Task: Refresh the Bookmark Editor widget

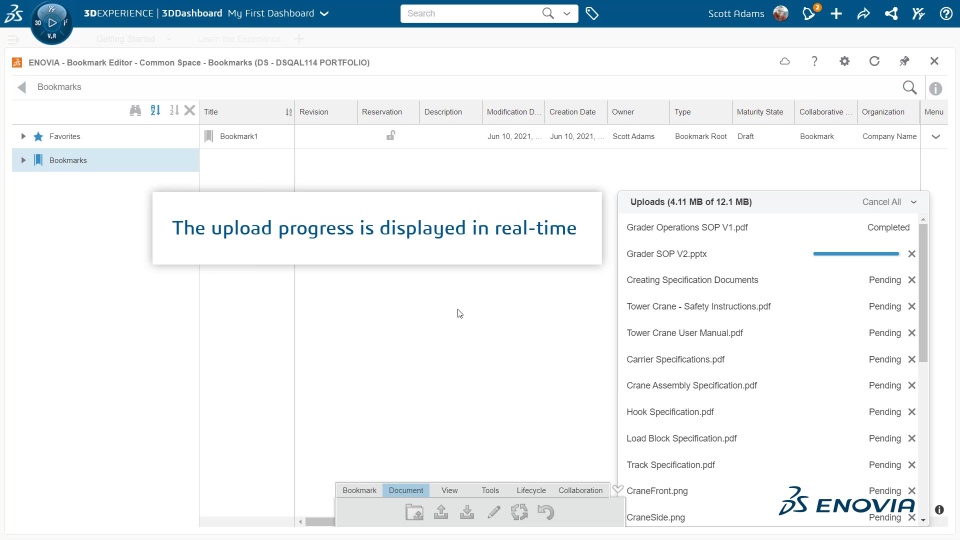Action: point(874,61)
